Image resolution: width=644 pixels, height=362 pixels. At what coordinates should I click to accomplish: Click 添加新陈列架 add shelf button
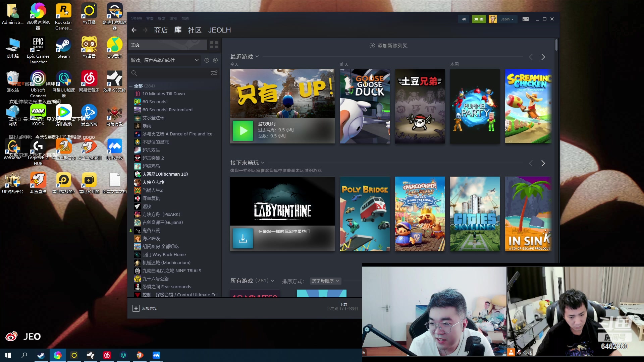click(x=388, y=46)
